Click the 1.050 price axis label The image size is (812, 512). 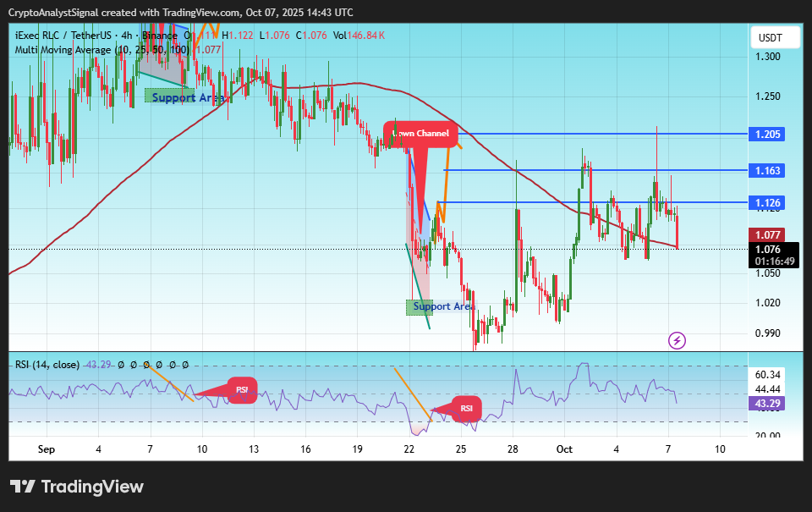coord(767,273)
